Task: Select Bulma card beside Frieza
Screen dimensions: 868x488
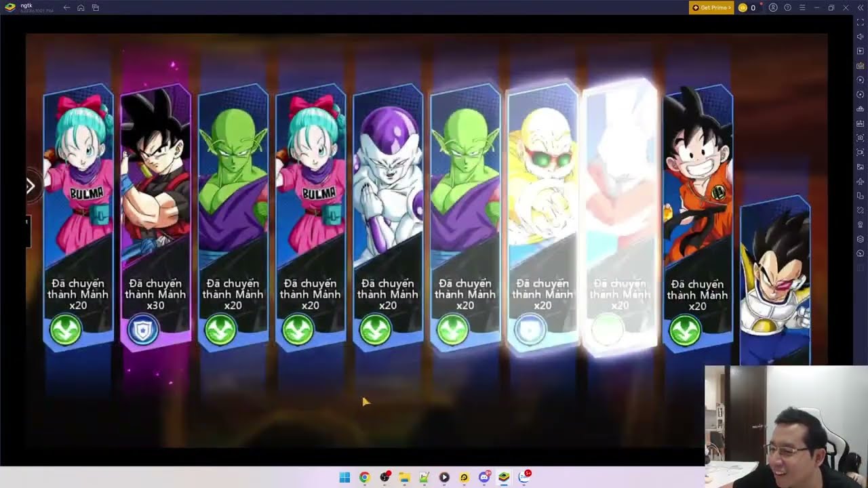Action: (x=310, y=217)
